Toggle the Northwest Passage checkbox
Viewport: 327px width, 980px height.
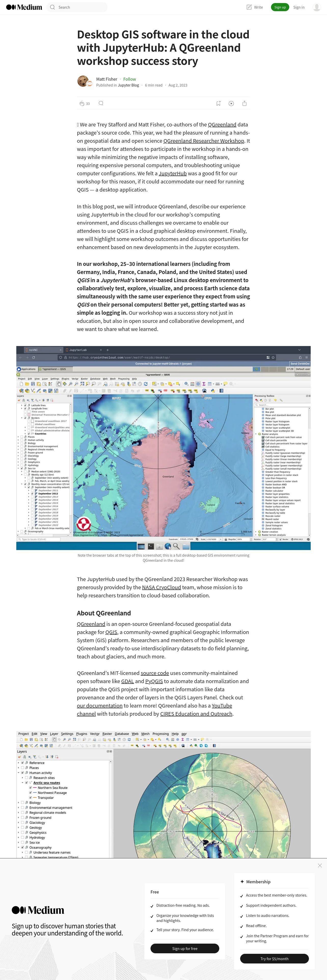[x=31, y=793]
